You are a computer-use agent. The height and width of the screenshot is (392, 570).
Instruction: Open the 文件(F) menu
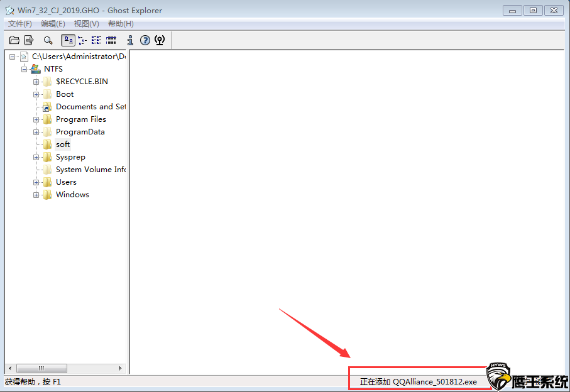(x=20, y=24)
